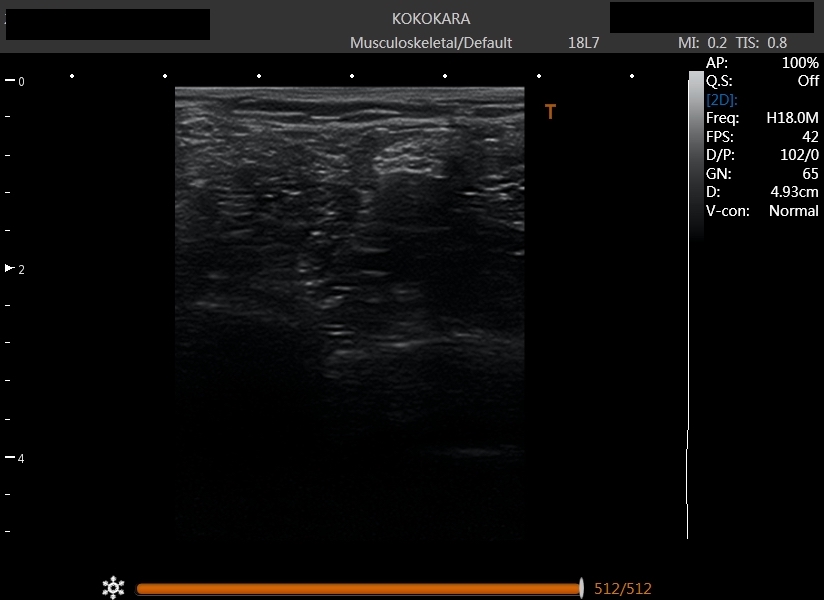
Task: Click the cine slider handle at the end
Action: (x=581, y=588)
